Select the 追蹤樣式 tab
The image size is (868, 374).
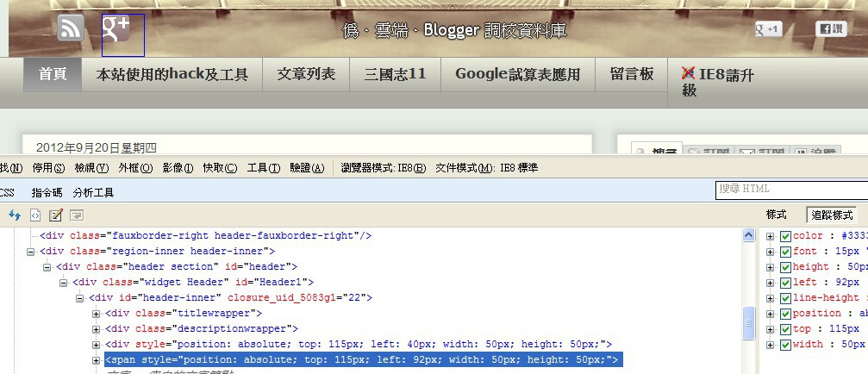click(x=832, y=215)
